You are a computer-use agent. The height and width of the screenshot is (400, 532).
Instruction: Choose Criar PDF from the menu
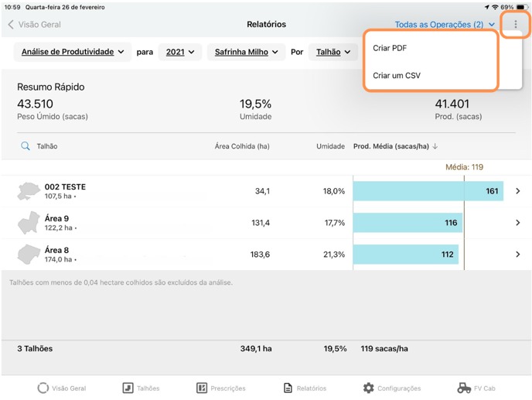point(390,48)
